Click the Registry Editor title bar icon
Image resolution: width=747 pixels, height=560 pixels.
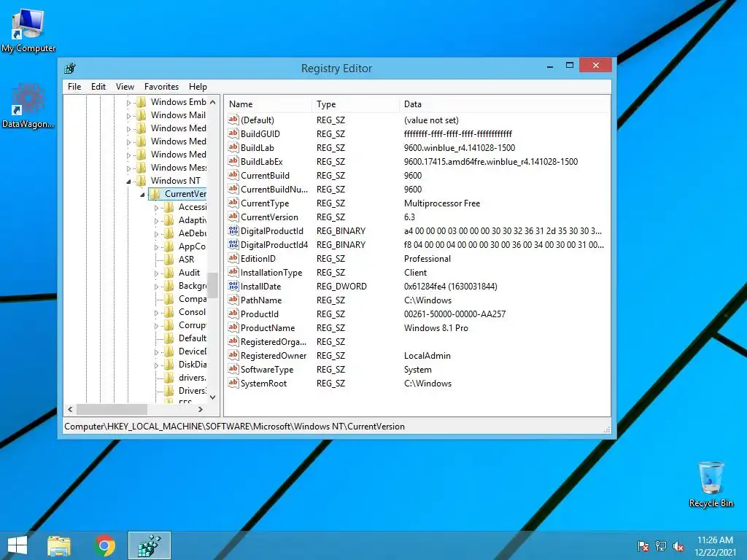coord(70,68)
